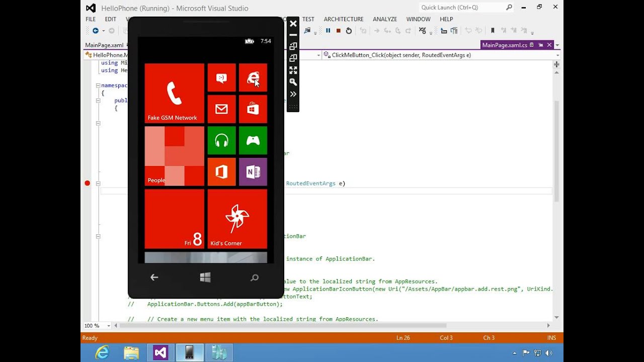
Task: Expand bookmark toolbar overflow options
Action: pos(532,32)
